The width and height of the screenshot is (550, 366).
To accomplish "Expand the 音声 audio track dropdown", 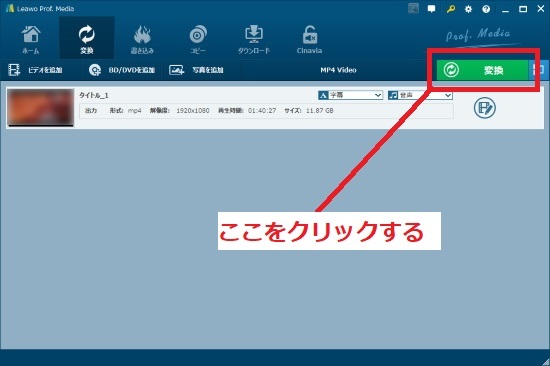I will 420,95.
